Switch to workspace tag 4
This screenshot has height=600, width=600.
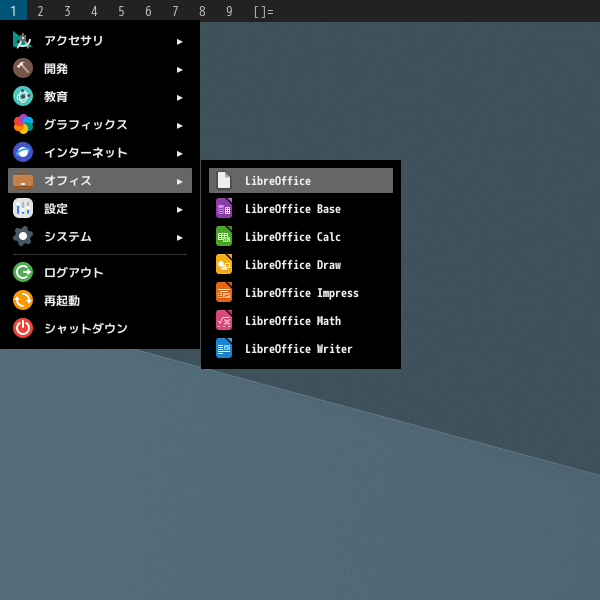coord(94,11)
